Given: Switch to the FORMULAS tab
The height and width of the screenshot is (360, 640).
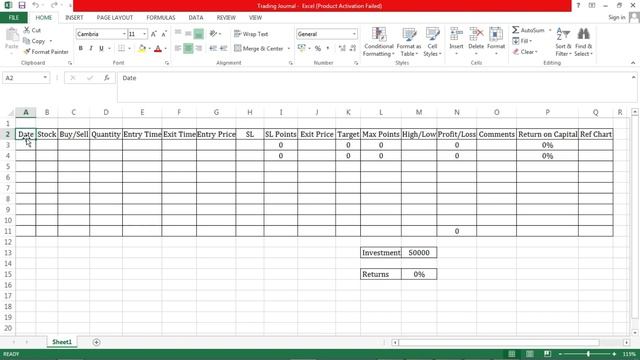Looking at the screenshot, I should [161, 18].
